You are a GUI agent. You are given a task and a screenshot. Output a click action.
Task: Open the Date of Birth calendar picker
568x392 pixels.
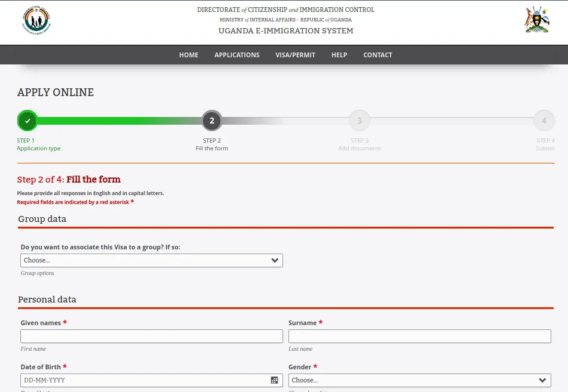point(274,380)
